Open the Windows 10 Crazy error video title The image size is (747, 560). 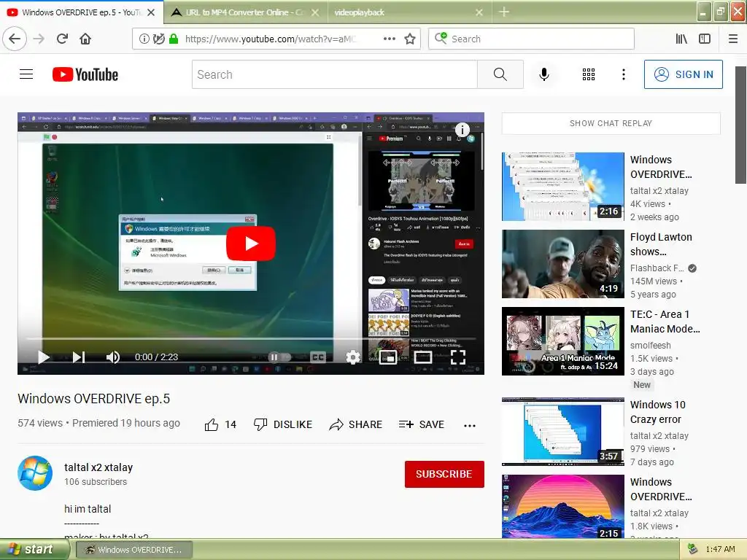pos(658,412)
